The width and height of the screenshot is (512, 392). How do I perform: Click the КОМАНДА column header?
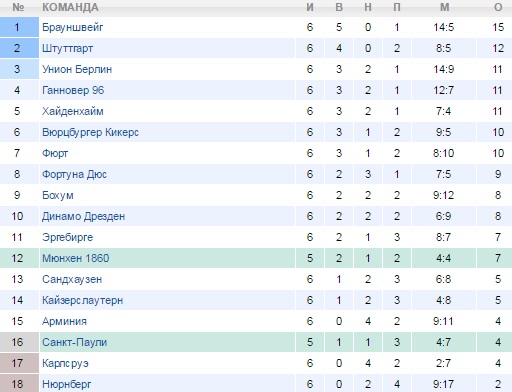(x=70, y=7)
